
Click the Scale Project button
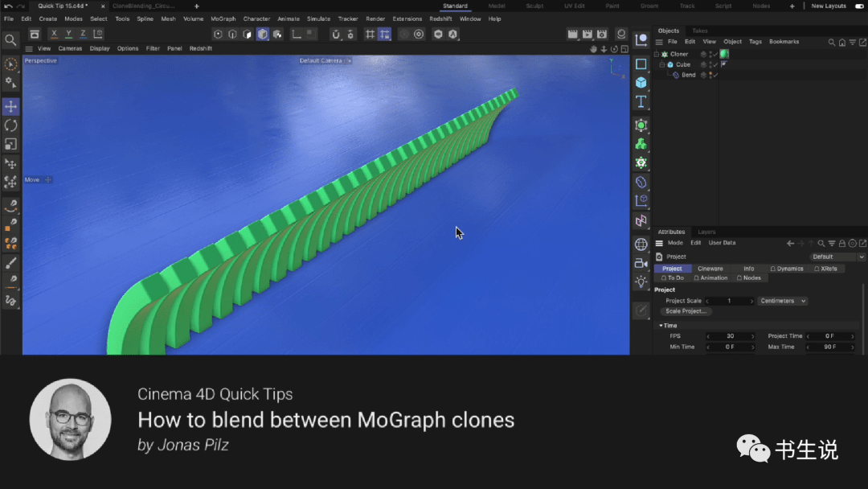tap(686, 311)
